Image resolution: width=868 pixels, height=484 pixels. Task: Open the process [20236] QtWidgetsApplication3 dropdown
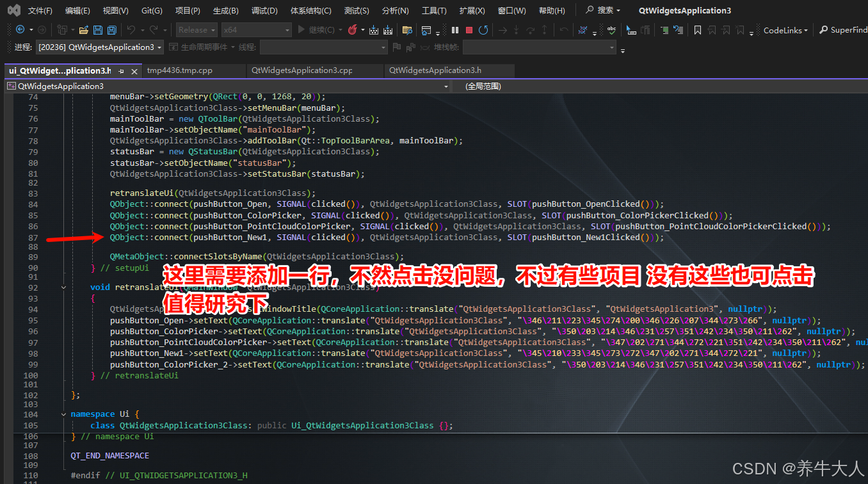pos(100,47)
